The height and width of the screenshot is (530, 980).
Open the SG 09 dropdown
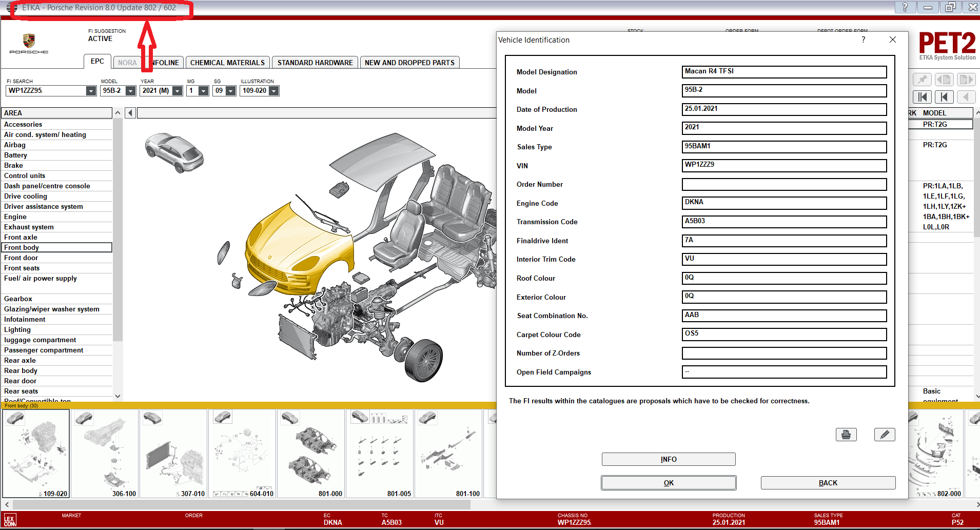(231, 91)
